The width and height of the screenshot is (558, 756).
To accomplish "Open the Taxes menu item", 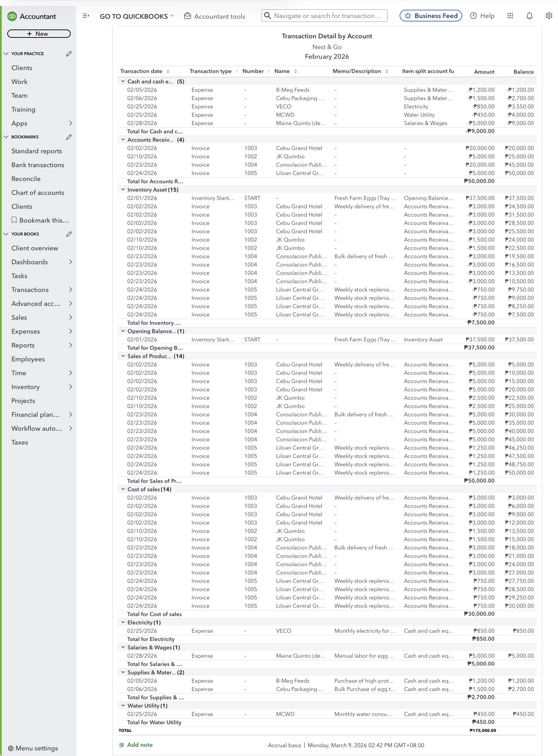I will [20, 443].
